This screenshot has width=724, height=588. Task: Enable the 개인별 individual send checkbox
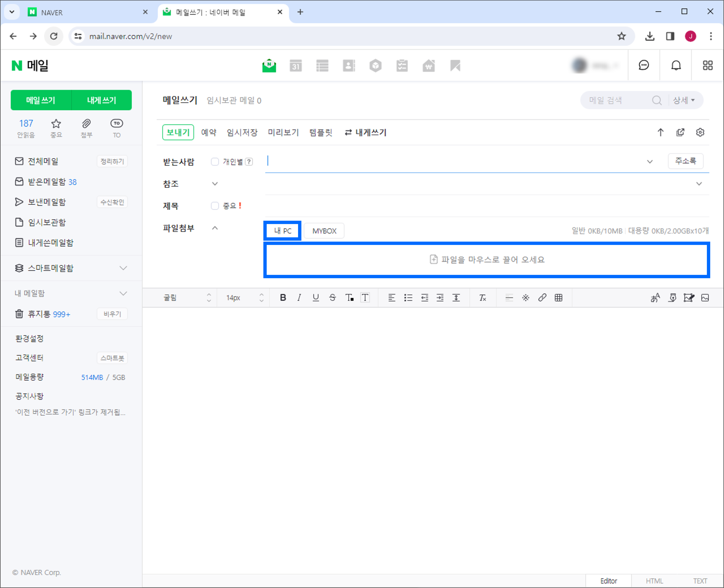215,162
